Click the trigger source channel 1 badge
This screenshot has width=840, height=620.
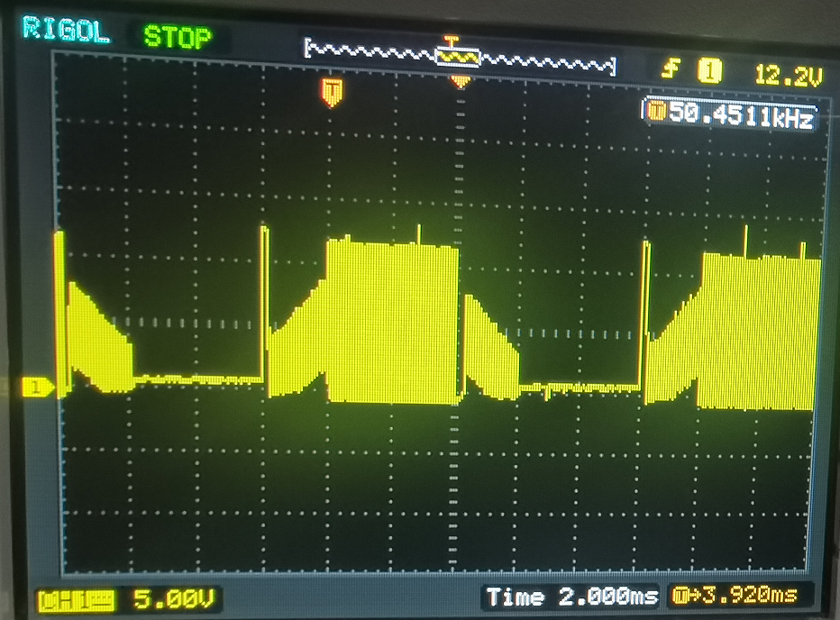[x=709, y=71]
